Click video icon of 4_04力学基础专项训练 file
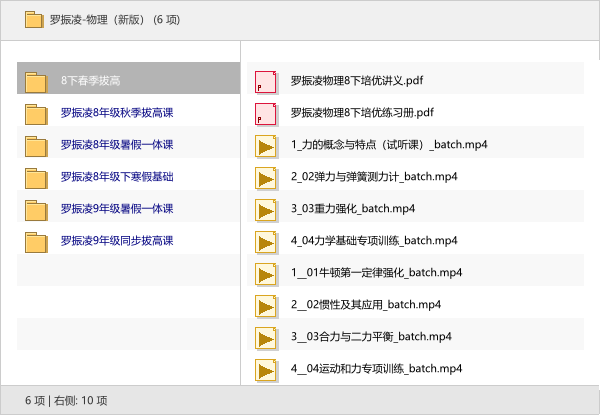Image resolution: width=600 pixels, height=415 pixels. (266, 241)
